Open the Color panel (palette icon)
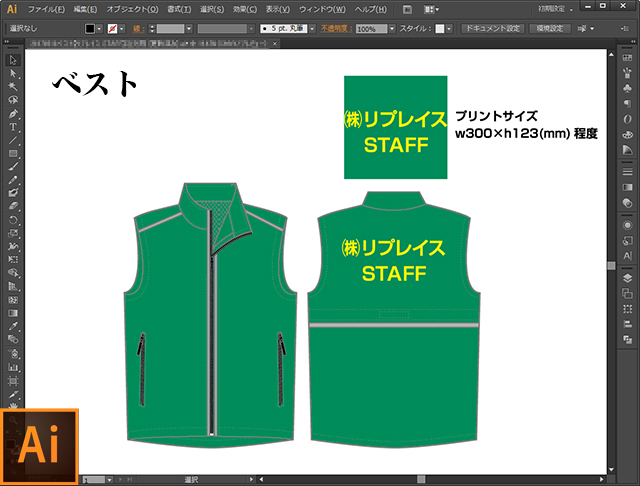Screen dimensions: 640x486 point(627,135)
